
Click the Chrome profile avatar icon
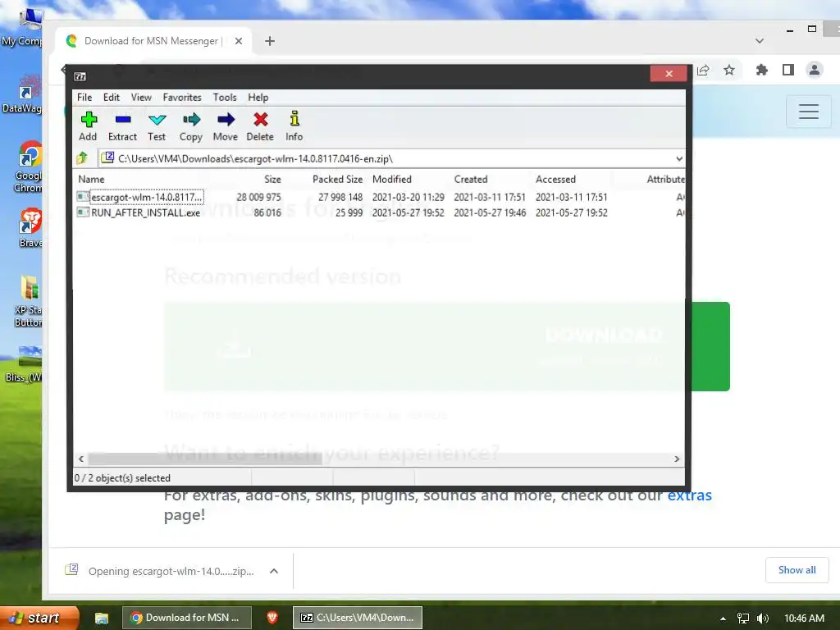(x=815, y=70)
